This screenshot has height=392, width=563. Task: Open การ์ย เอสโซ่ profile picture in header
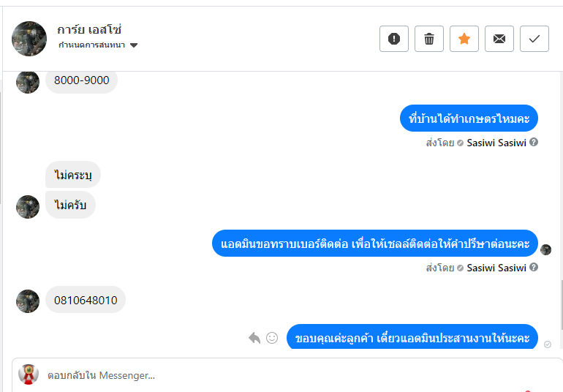coord(29,39)
